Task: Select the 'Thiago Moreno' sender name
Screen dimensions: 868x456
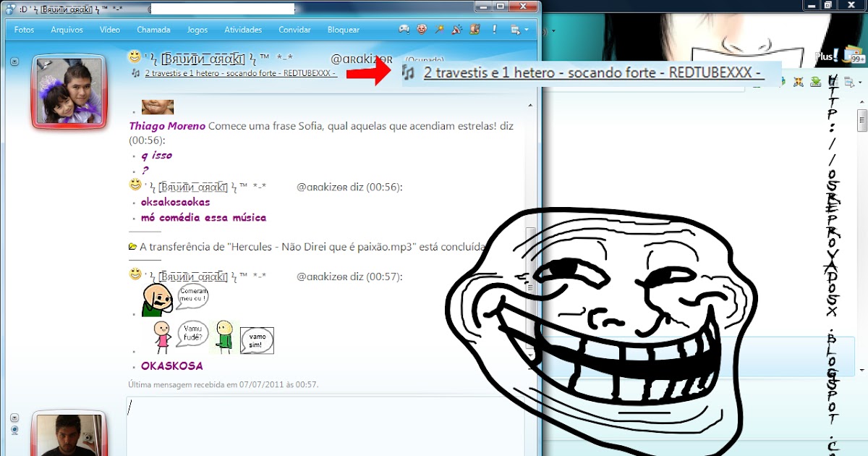Action: click(x=167, y=126)
